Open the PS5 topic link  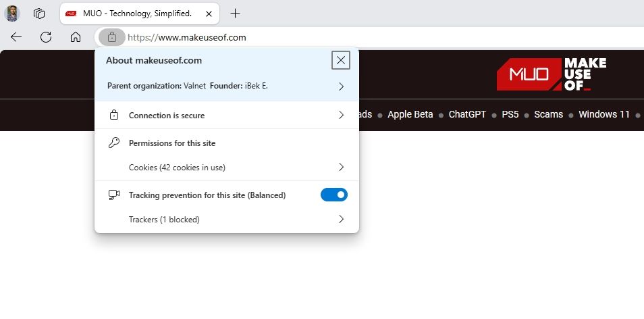[510, 114]
